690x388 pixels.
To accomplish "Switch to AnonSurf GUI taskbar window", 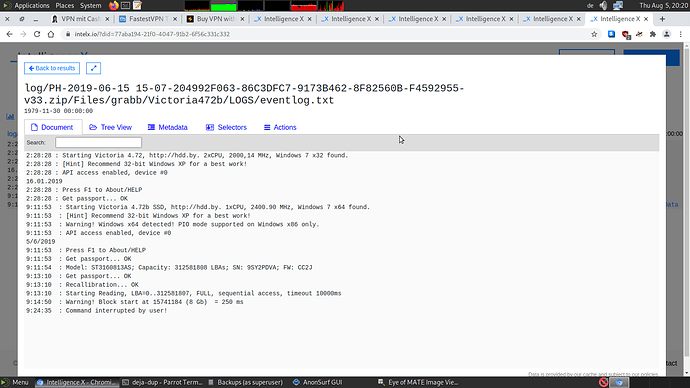I will (318, 382).
